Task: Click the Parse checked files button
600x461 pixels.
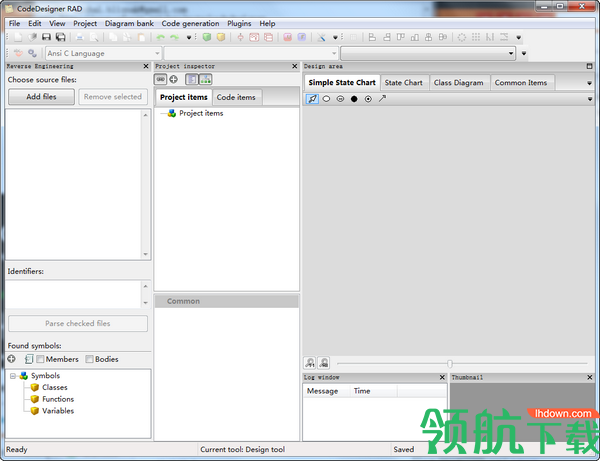Action: (78, 323)
